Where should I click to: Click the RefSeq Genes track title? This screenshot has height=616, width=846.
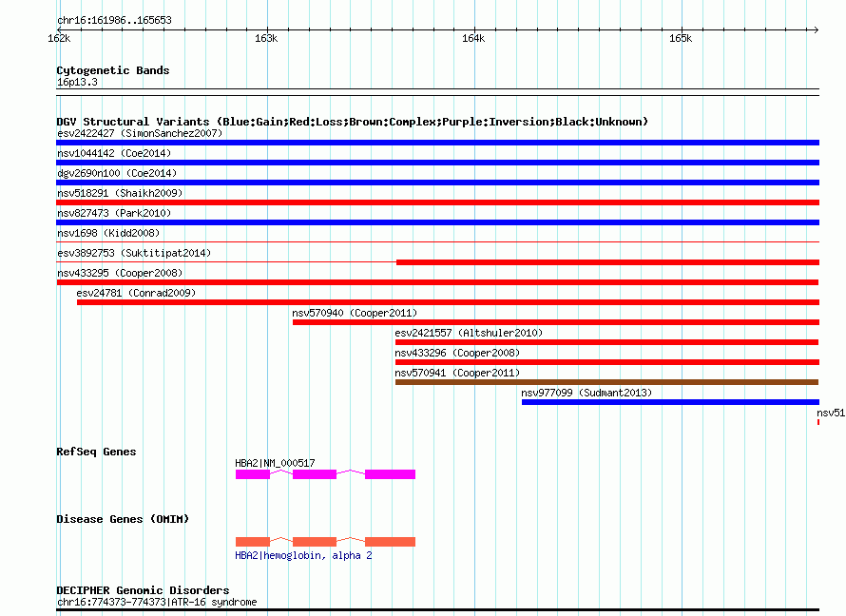click(96, 452)
